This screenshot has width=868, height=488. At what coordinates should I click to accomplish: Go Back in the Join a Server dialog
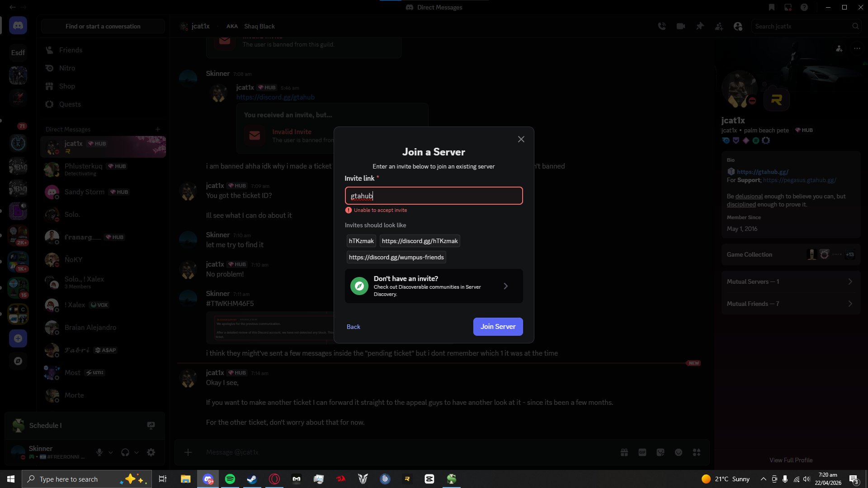tap(353, 327)
